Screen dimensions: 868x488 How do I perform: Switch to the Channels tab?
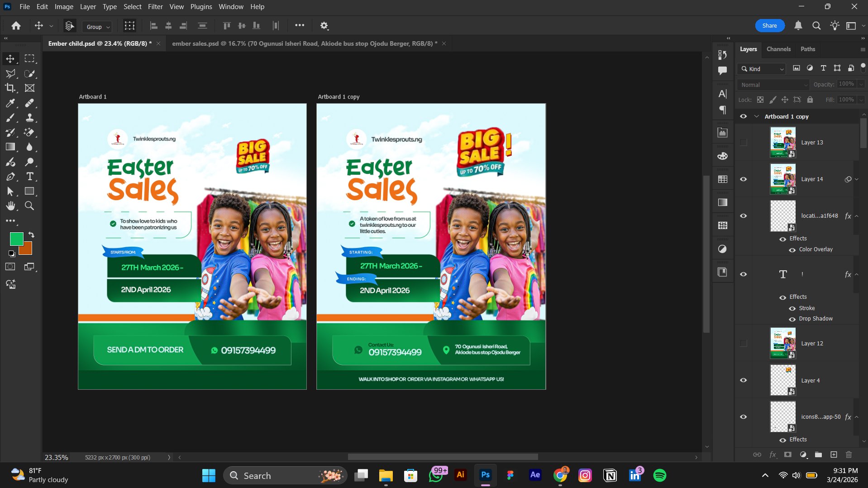pos(778,49)
